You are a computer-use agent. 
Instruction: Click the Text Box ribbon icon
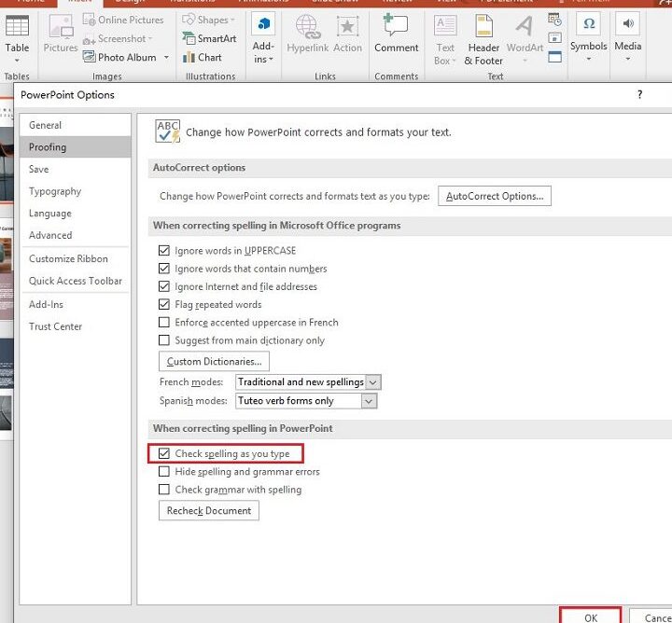point(445,39)
